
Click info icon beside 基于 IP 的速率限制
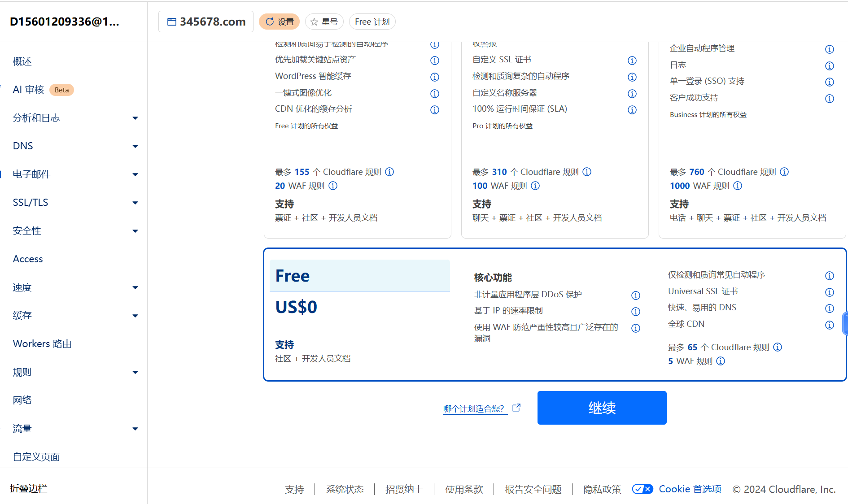pos(635,312)
